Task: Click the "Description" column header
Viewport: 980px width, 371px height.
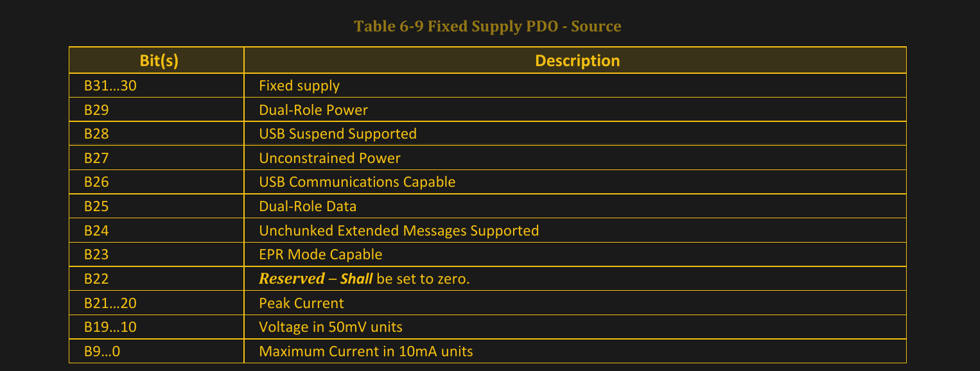Action: coord(577,60)
